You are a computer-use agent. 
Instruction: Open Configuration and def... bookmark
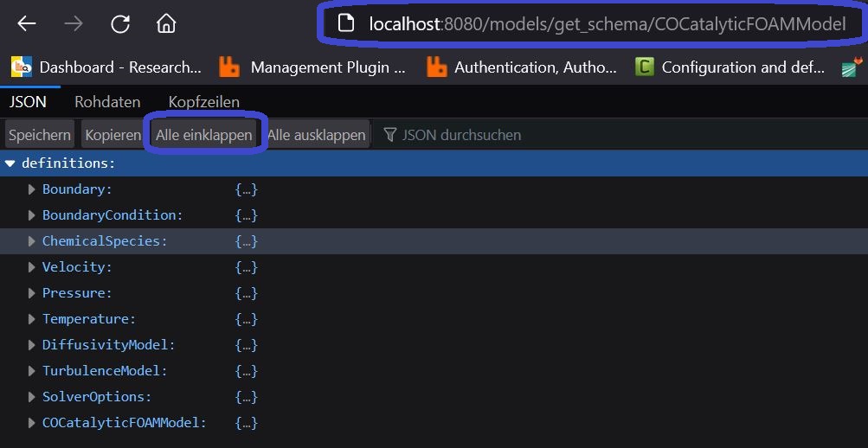point(730,67)
